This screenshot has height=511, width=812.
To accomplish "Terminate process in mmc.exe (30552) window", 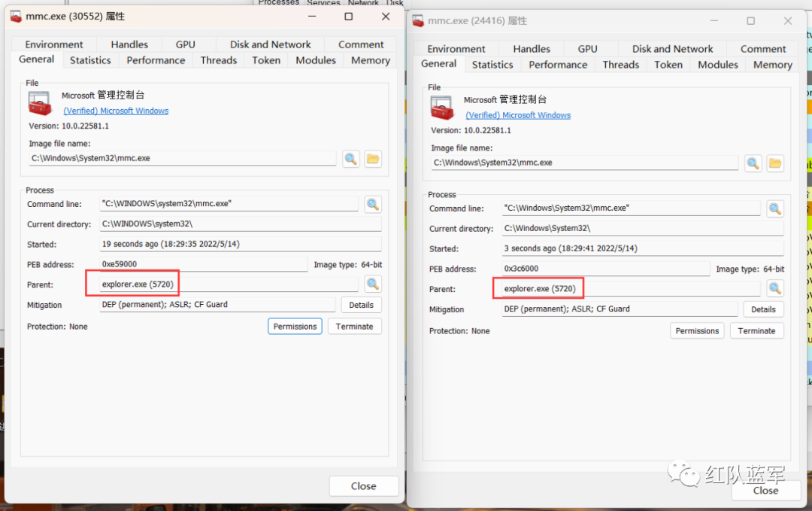I will 354,327.
